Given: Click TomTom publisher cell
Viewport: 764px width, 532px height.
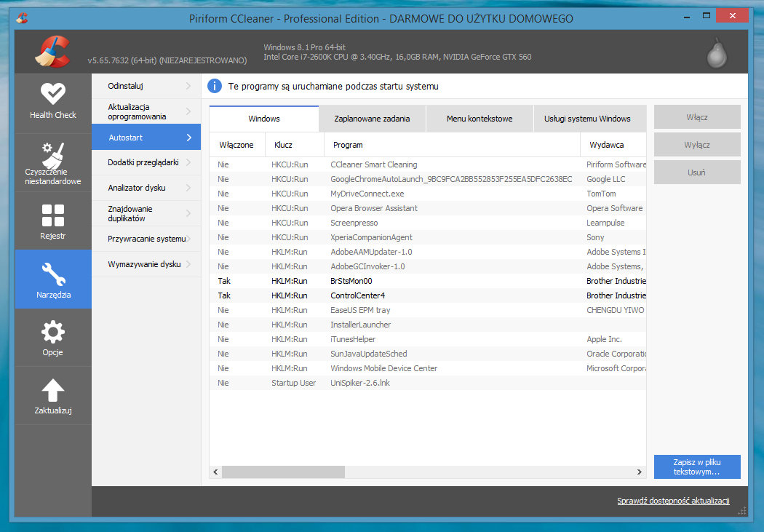Looking at the screenshot, I should click(x=601, y=194).
